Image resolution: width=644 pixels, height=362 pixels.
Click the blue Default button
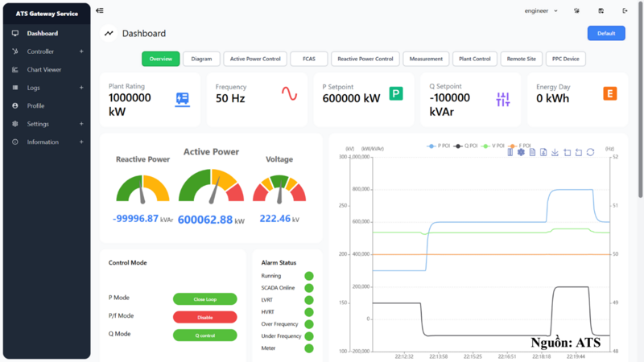coord(606,33)
